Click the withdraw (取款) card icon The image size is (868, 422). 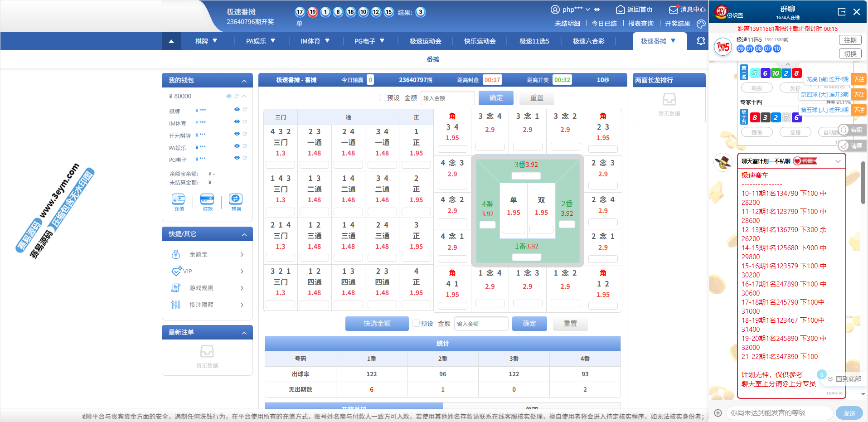pyautogui.click(x=207, y=199)
